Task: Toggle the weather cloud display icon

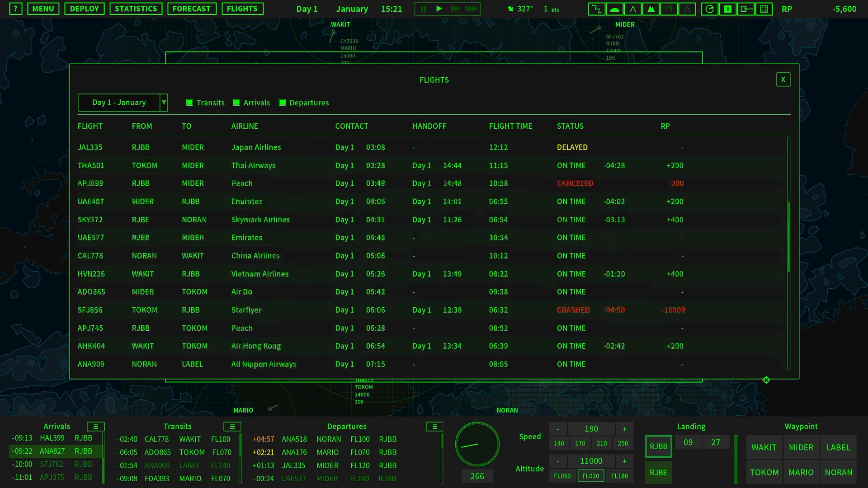Action: click(614, 9)
